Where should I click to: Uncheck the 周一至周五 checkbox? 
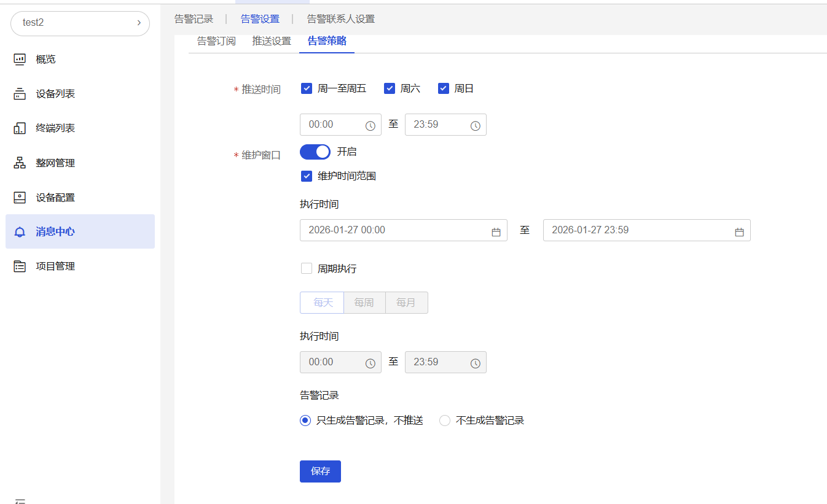[307, 88]
